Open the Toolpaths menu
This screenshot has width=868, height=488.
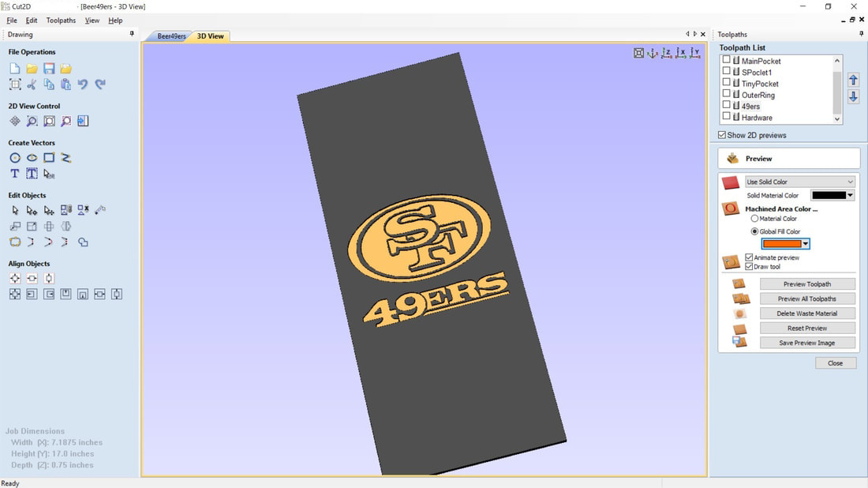coord(61,21)
